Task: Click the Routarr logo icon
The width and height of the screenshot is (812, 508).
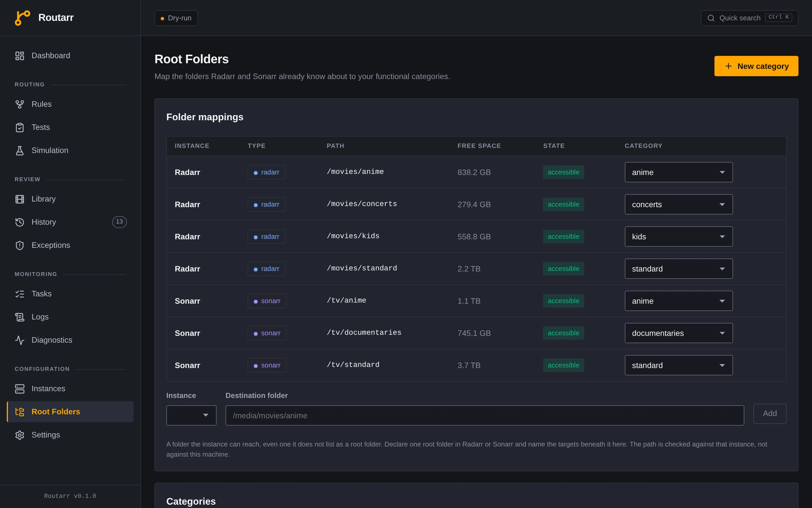Action: coord(23,18)
